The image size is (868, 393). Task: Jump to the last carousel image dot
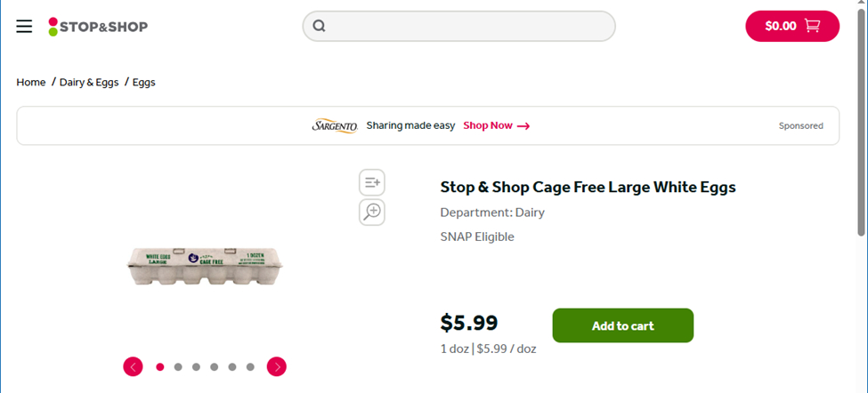[x=250, y=366]
